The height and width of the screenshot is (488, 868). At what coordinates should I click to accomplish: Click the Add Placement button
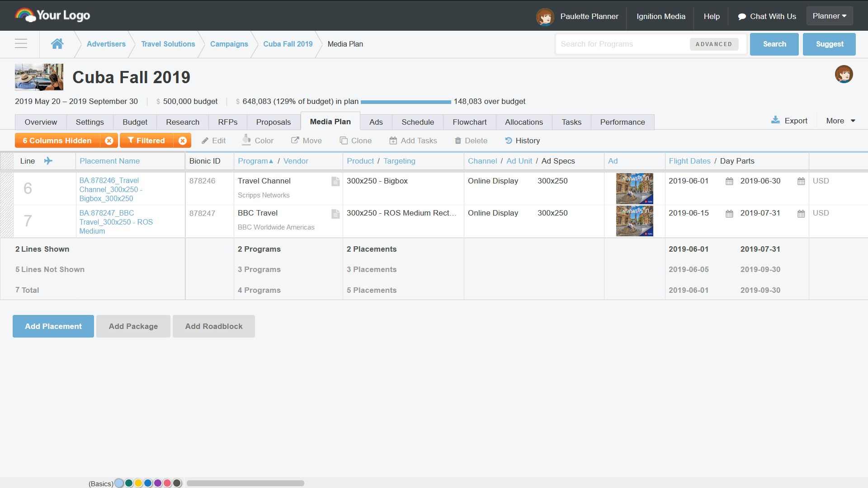coord(53,326)
